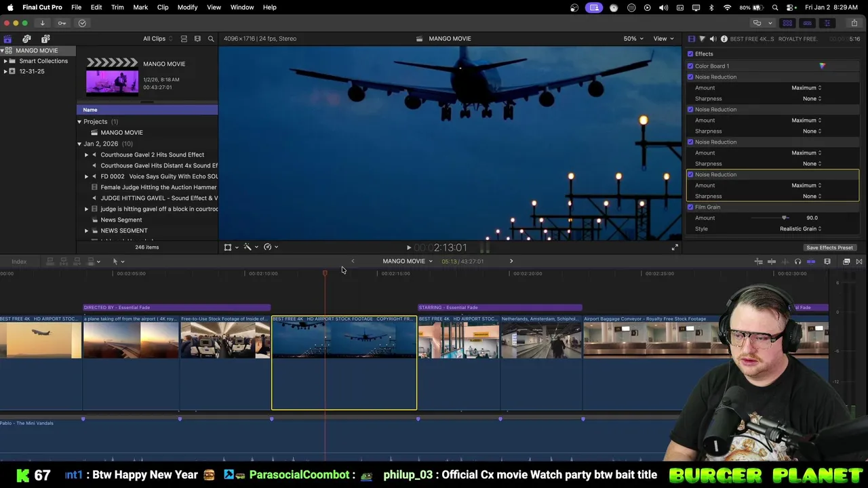868x488 pixels.
Task: Open the Audio inspector speaker icon
Action: (x=713, y=39)
